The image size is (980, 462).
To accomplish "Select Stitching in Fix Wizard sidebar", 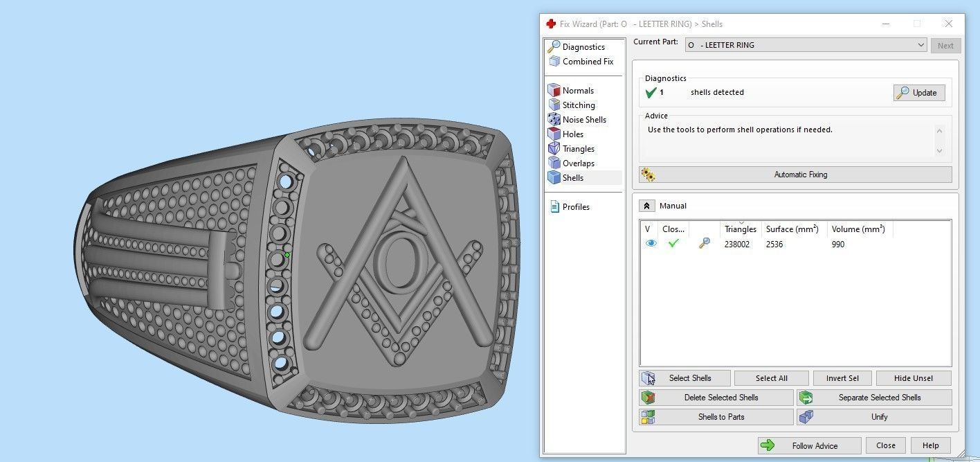I will (x=579, y=105).
